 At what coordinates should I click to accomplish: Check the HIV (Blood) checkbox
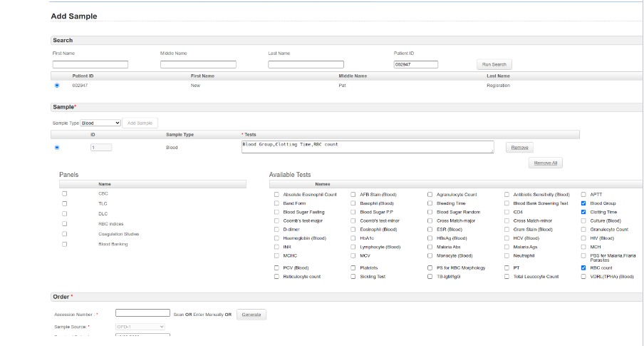[x=583, y=238]
